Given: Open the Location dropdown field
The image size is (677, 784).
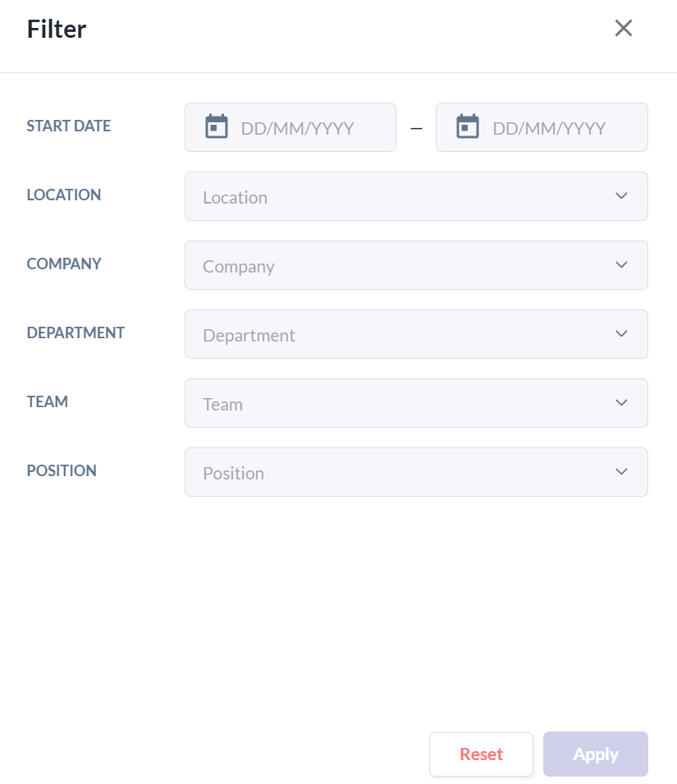Looking at the screenshot, I should 416,196.
